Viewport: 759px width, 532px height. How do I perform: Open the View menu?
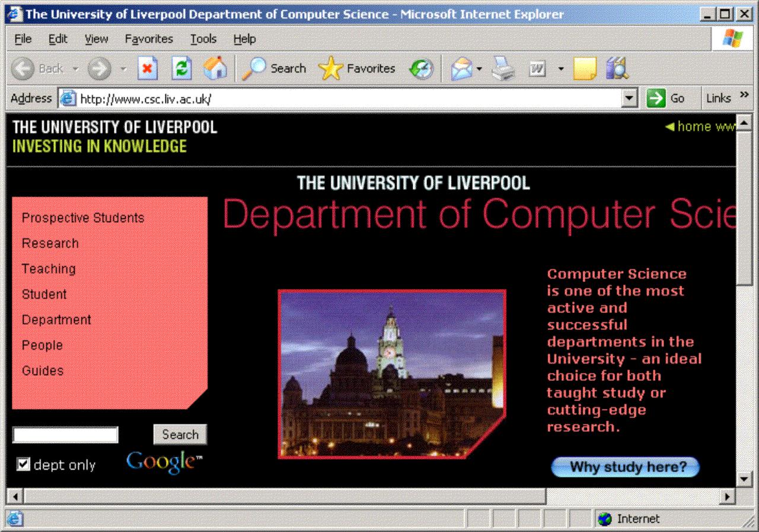96,39
